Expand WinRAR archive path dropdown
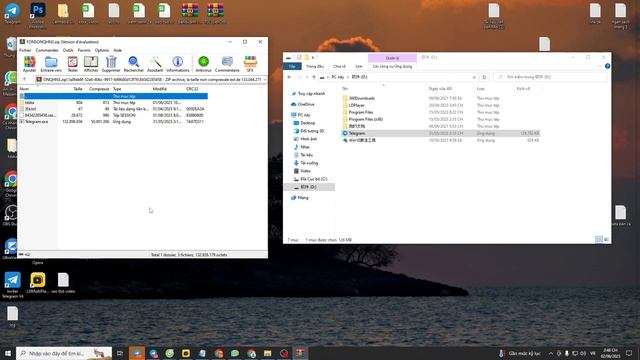640x360 pixels. (264, 80)
